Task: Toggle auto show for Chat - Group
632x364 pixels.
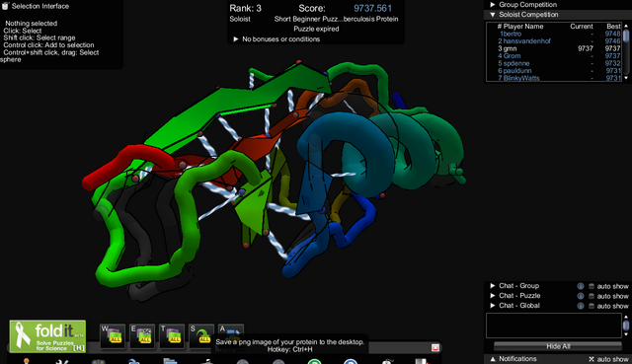Action: click(592, 286)
